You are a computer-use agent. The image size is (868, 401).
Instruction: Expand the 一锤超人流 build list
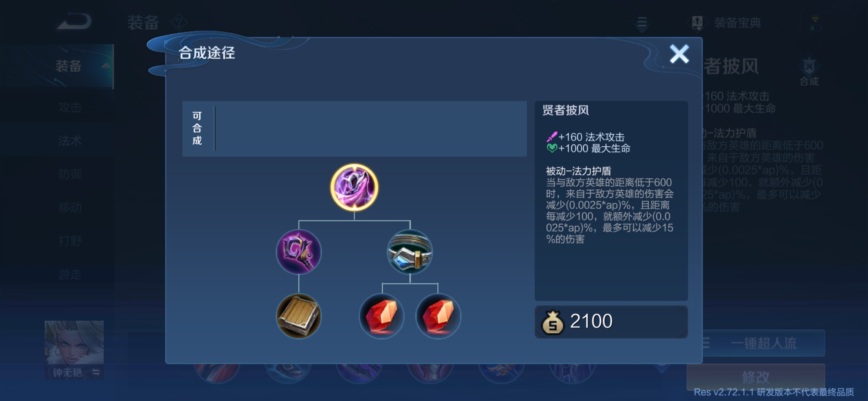763,343
